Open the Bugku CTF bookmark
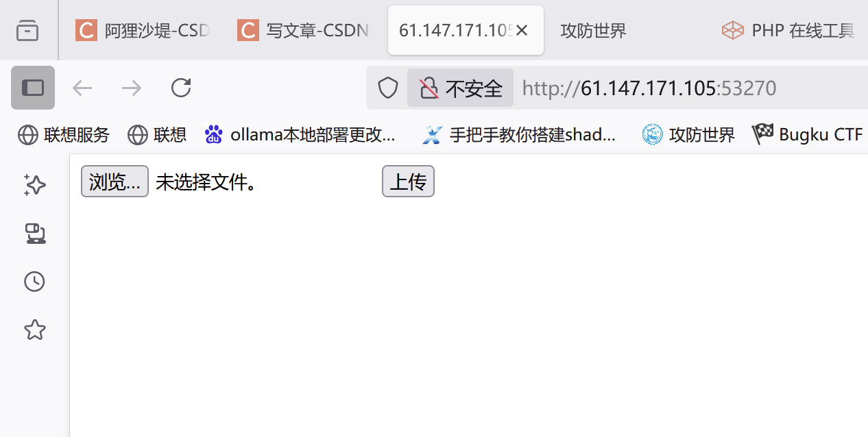This screenshot has height=437, width=868. [x=807, y=135]
